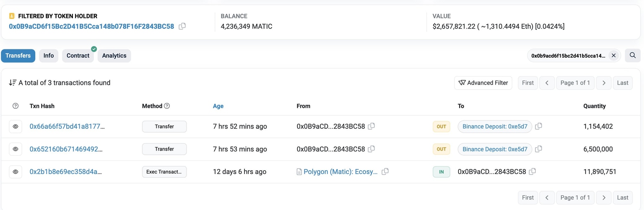The height and width of the screenshot is (210, 644).
Task: Preview the 0x652160b transaction eye icon
Action: pyautogui.click(x=16, y=149)
